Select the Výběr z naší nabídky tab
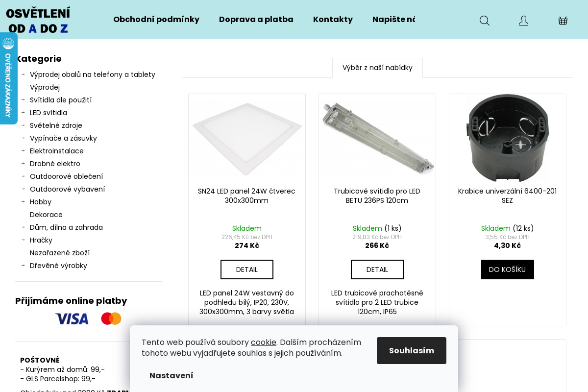Image resolution: width=588 pixels, height=392 pixels. (377, 68)
